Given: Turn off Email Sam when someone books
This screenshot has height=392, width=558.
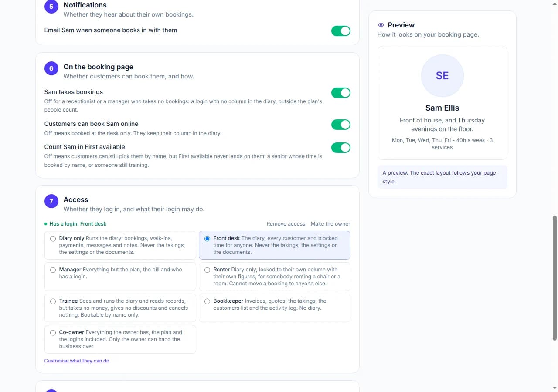Looking at the screenshot, I should (341, 31).
